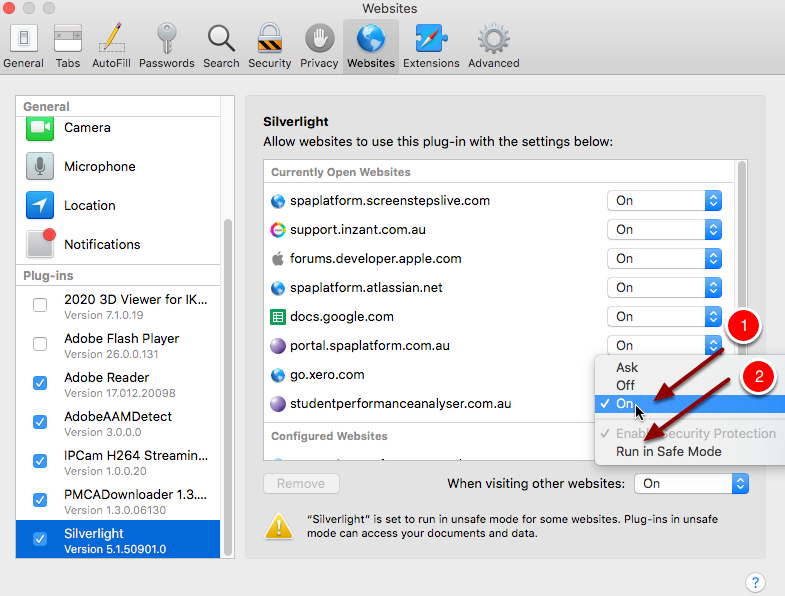Open the Privacy hand icon

(x=319, y=38)
